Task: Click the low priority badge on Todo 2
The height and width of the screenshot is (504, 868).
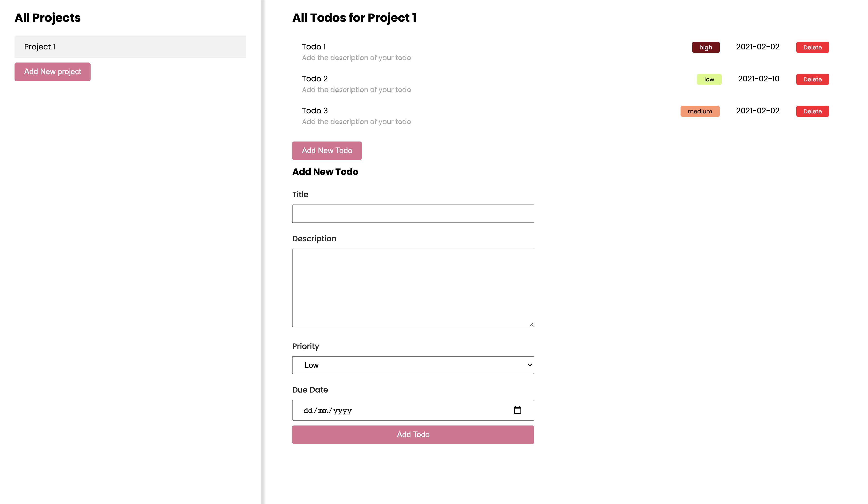Action: click(x=709, y=79)
